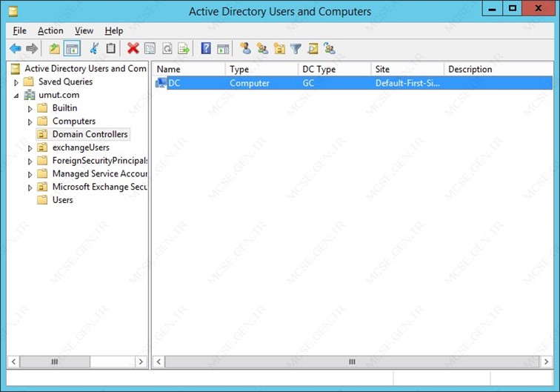Screen dimensions: 560x392
Task: Create a new group icon
Action: pos(262,48)
